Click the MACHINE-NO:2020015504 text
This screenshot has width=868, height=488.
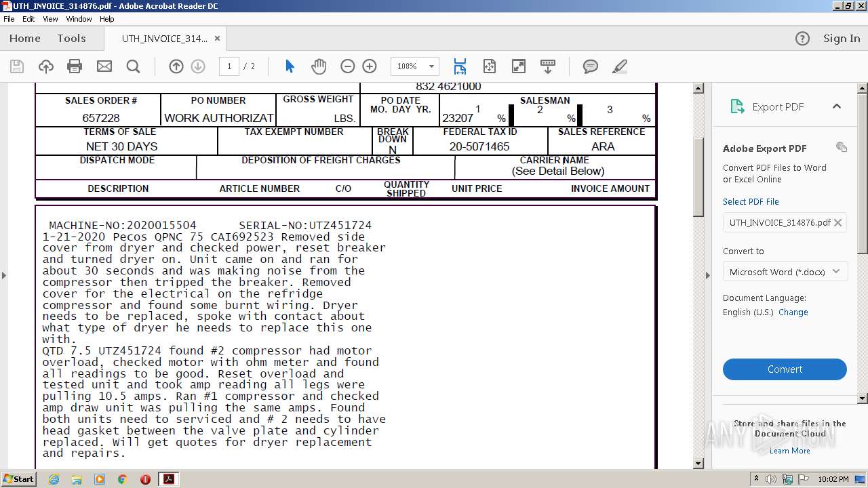[x=123, y=225]
